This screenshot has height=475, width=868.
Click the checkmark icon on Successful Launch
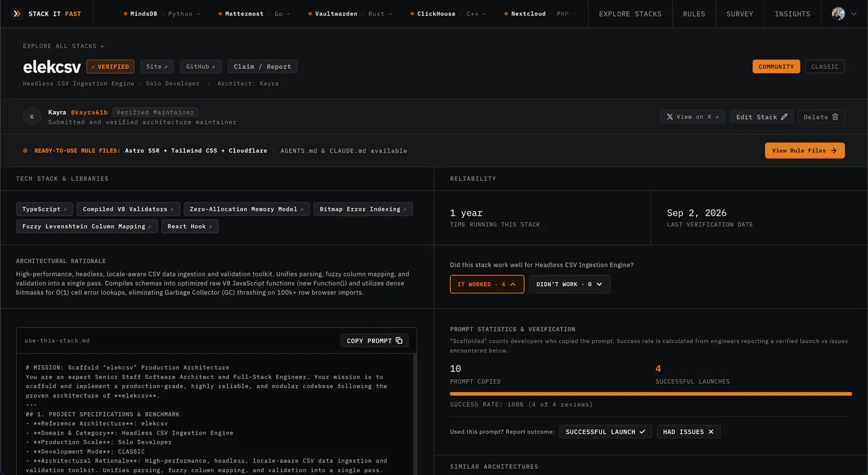click(x=642, y=432)
